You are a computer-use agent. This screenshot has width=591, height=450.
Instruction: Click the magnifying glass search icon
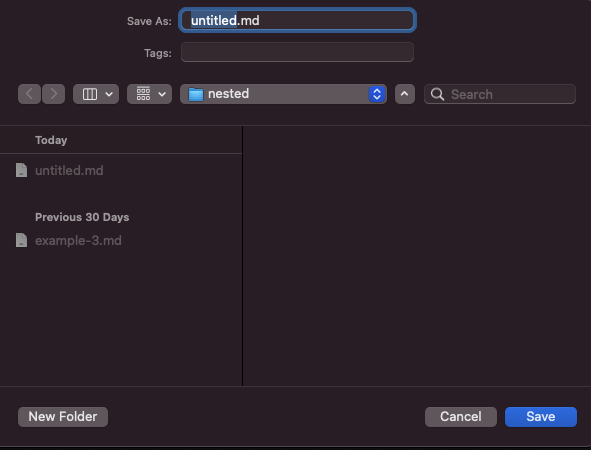point(437,94)
